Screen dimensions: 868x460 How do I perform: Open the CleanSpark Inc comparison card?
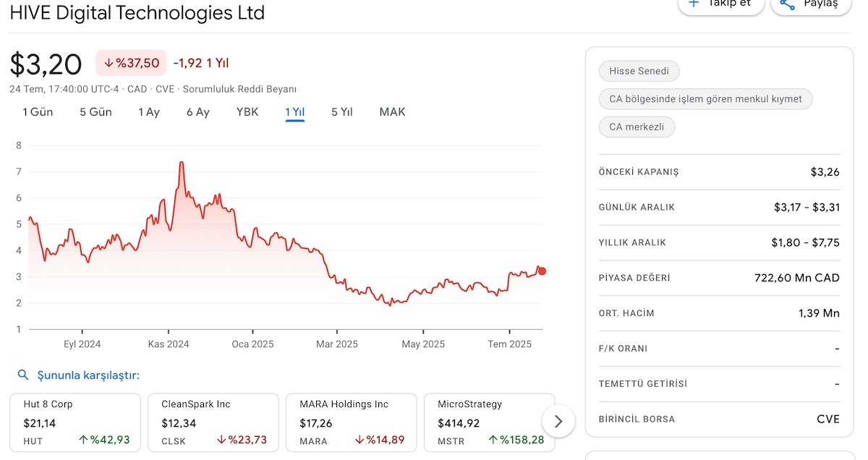(x=213, y=422)
